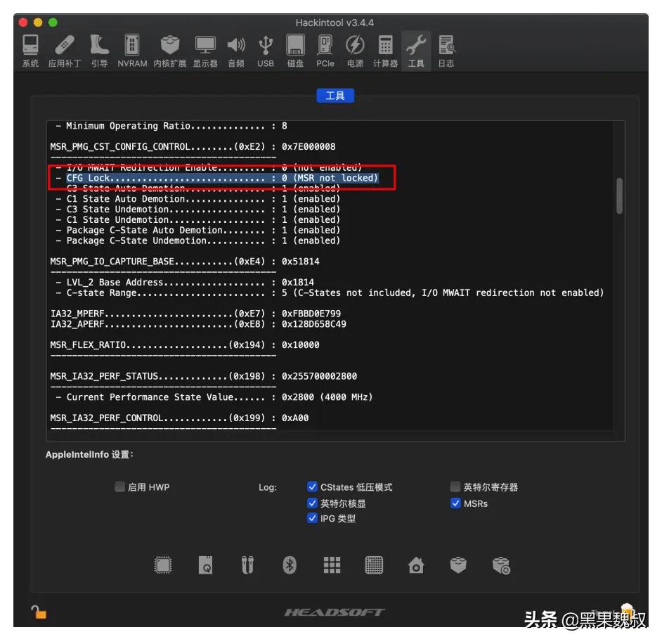Select the 工具 tools toolbar icon
Image resolution: width=662 pixels, height=644 pixels.
[416, 51]
